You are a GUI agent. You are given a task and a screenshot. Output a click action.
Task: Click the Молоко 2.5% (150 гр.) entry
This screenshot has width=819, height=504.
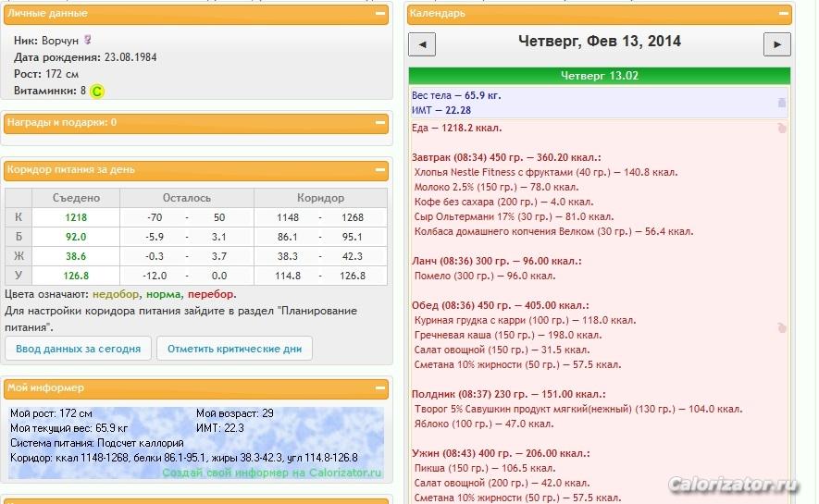[x=496, y=187]
